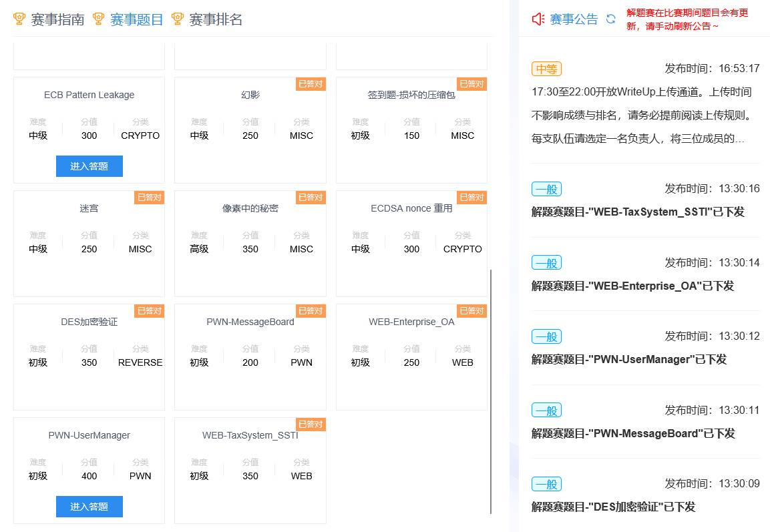Image resolution: width=770 pixels, height=532 pixels.
Task: Open WEB-TaxSystem_SSTI challenge card
Action: point(250,470)
